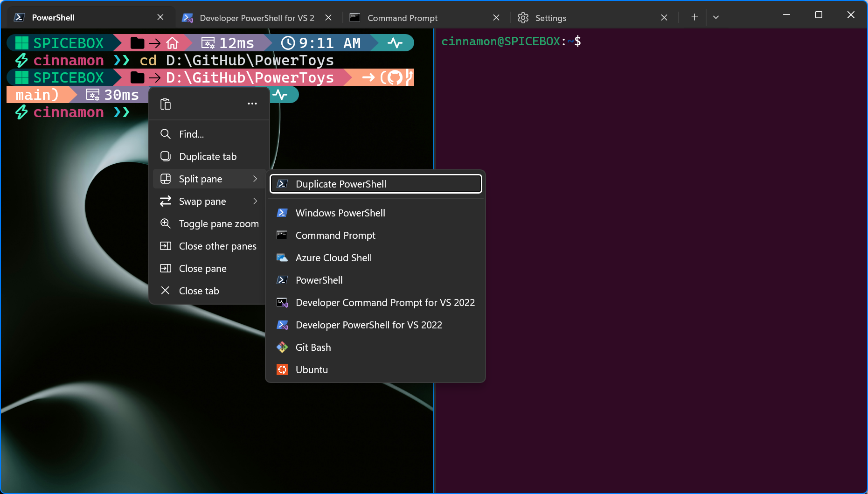Split pane with Command Prompt profile
The image size is (868, 494).
click(x=375, y=235)
